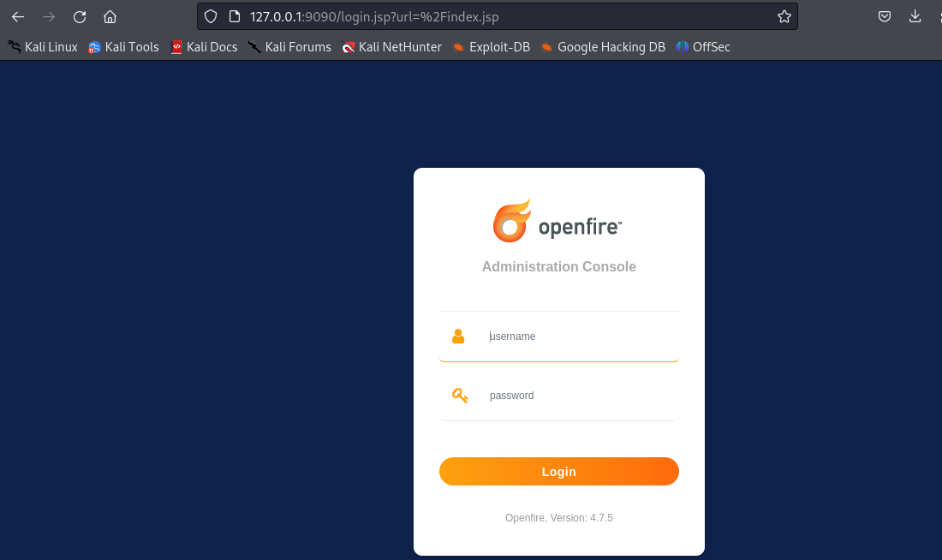This screenshot has width=942, height=560.
Task: Open the browser home page icon
Action: tap(110, 17)
